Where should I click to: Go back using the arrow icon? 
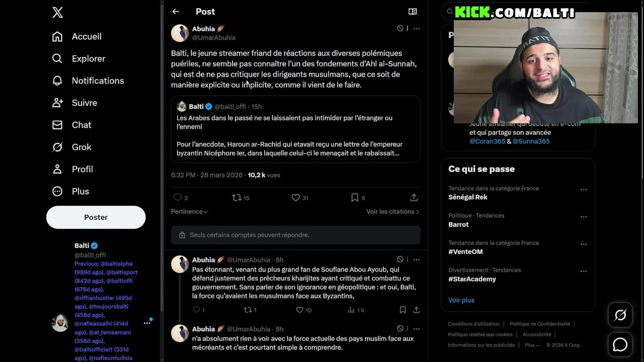[176, 12]
